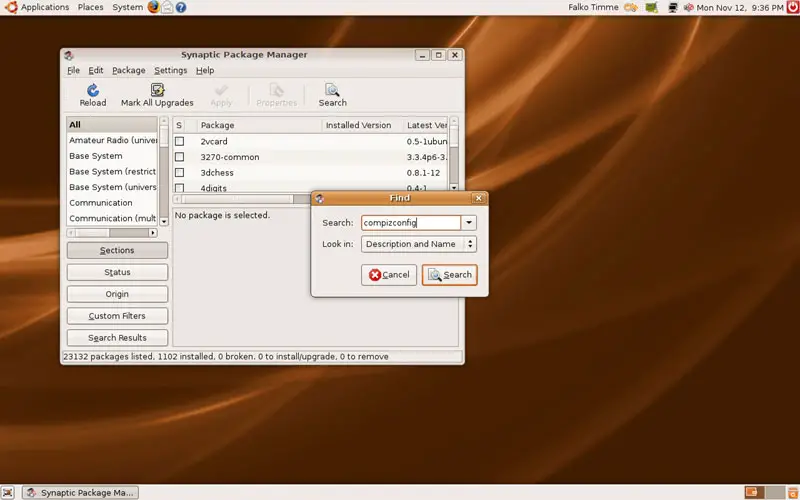Click the fast user switch icon beside Falko Timme

point(631,8)
